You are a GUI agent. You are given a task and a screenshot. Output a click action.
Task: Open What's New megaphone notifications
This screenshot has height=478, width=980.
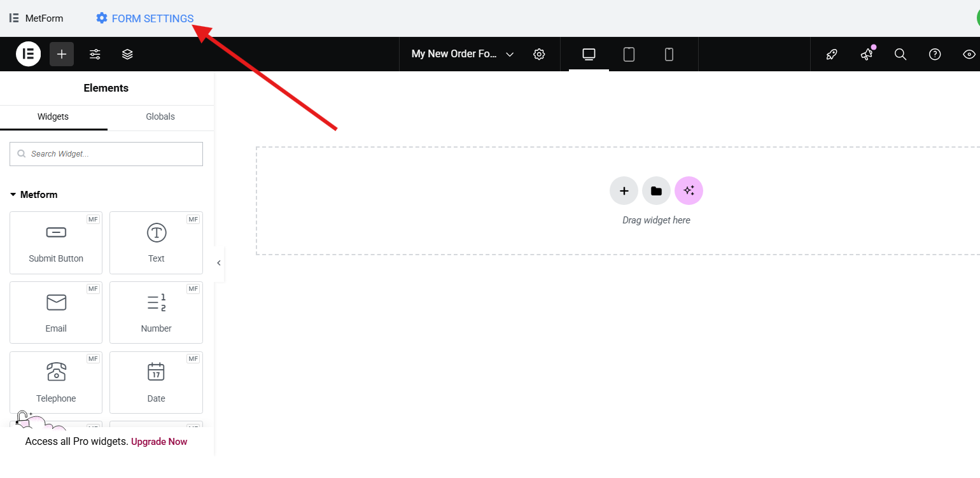tap(867, 54)
